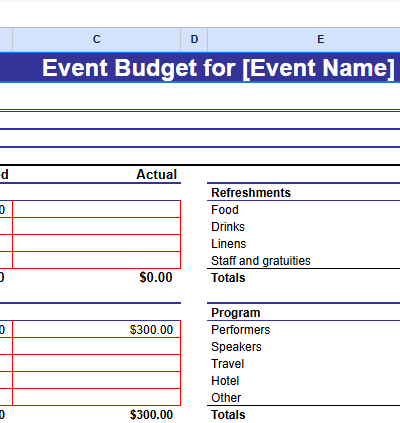400x423 pixels.
Task: Select column C header
Action: coord(97,39)
